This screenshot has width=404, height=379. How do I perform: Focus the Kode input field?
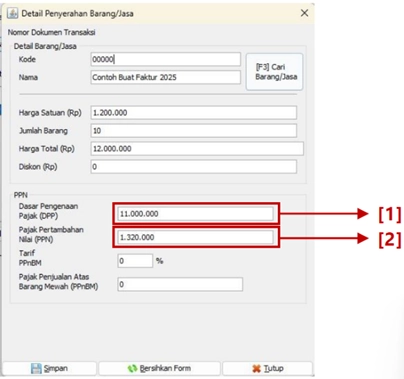click(165, 59)
